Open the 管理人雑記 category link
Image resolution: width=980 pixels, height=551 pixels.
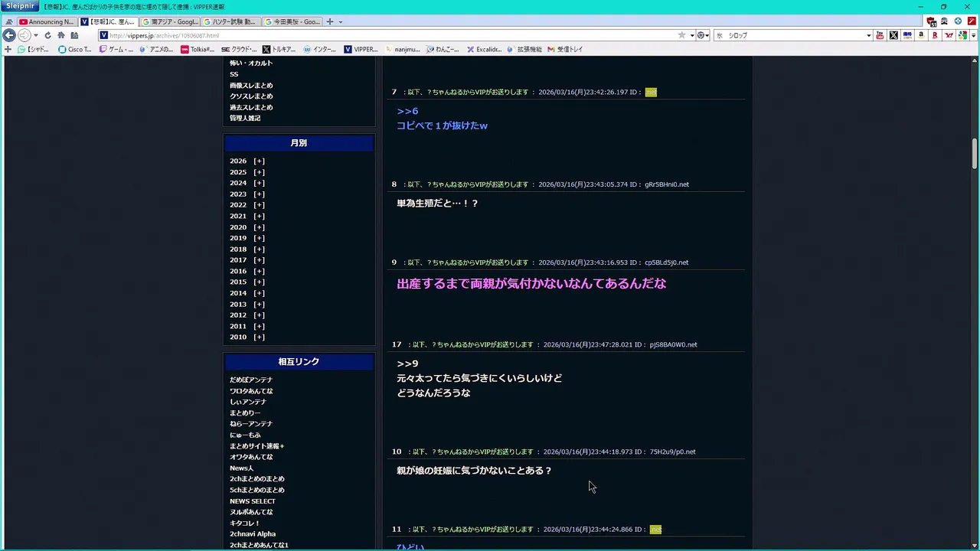point(245,118)
